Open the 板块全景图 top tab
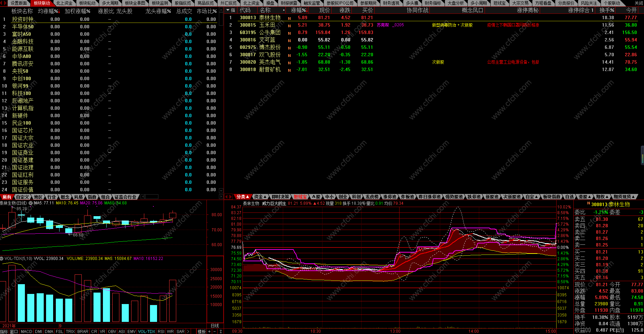The width and height of the screenshot is (644, 334). point(135,3)
